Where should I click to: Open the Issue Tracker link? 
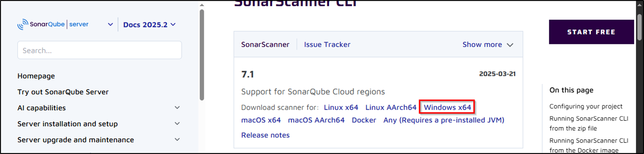pos(327,44)
